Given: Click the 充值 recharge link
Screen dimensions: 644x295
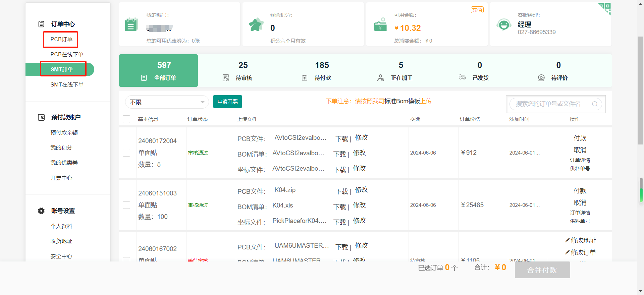Looking at the screenshot, I should pyautogui.click(x=477, y=10).
